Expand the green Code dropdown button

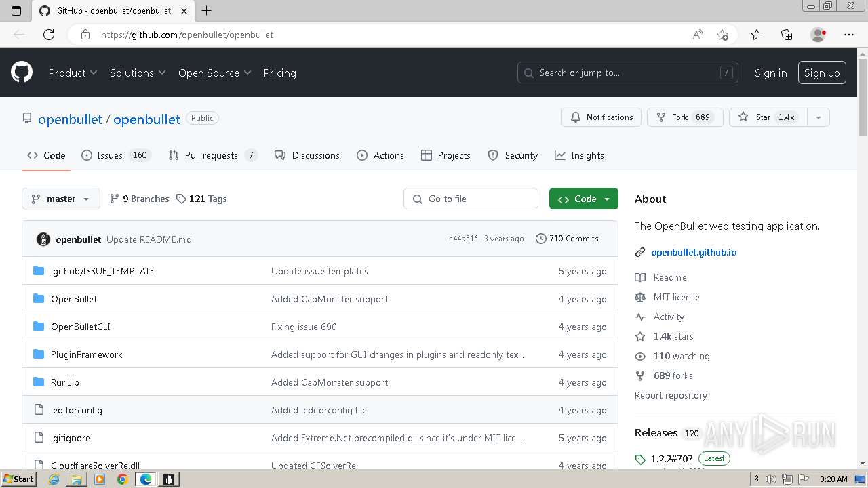tap(584, 199)
